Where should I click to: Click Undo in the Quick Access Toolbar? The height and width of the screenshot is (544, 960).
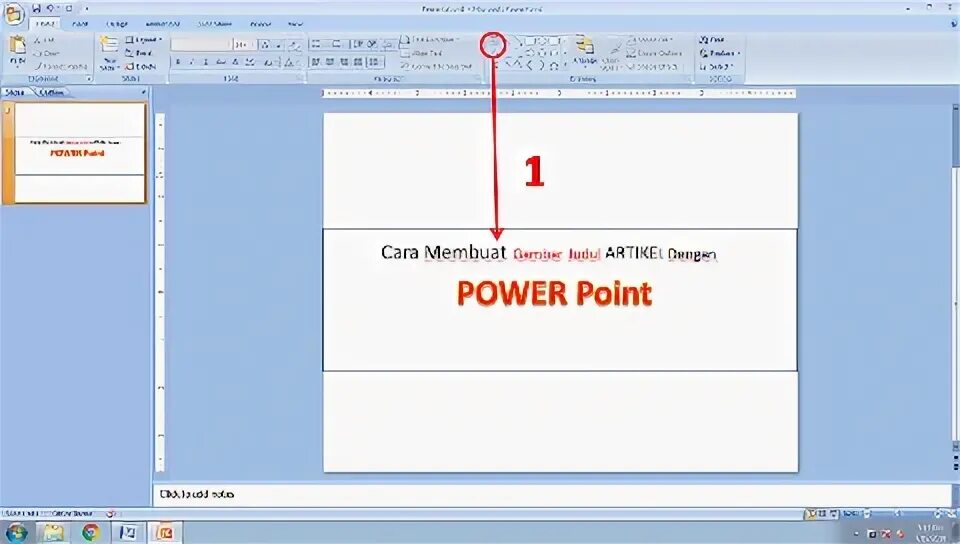coord(51,9)
